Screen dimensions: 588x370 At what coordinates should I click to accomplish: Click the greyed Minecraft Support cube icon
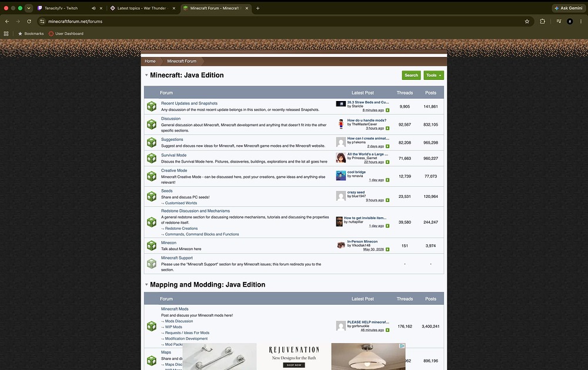click(152, 264)
